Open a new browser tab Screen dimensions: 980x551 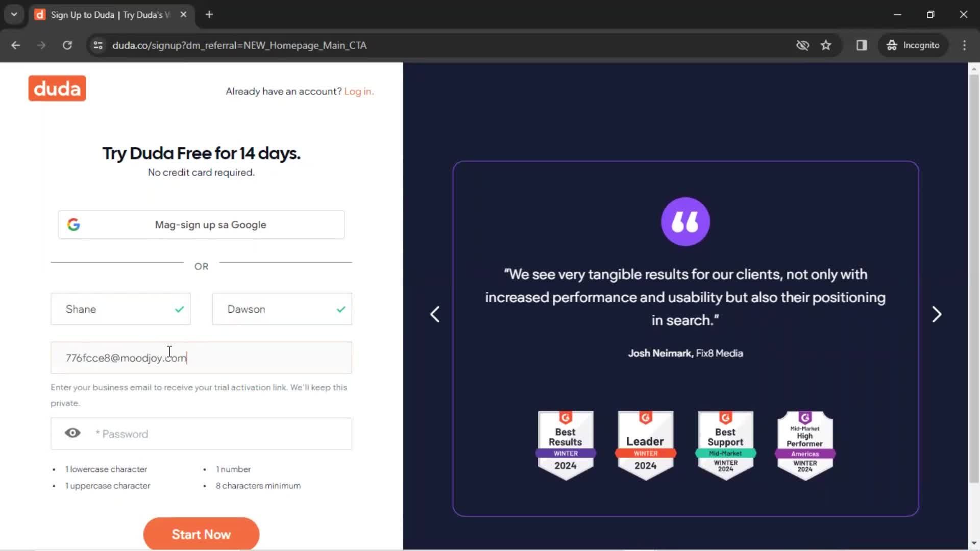pos(209,15)
